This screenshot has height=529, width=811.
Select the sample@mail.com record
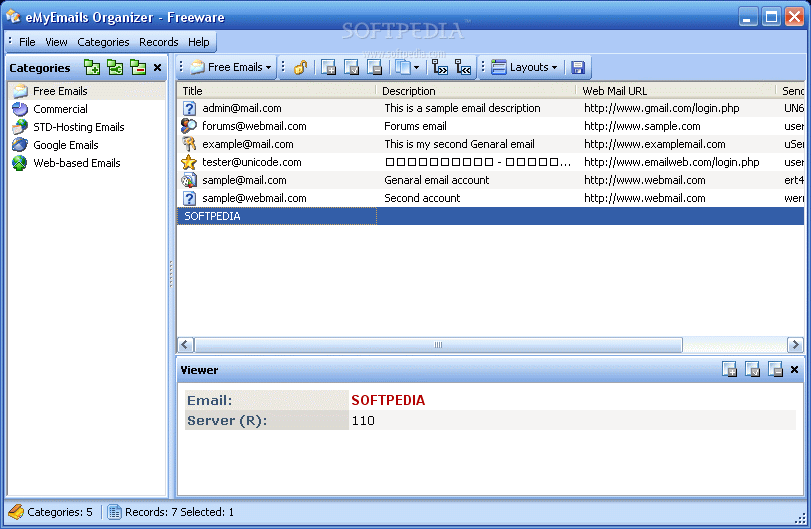pyautogui.click(x=491, y=180)
